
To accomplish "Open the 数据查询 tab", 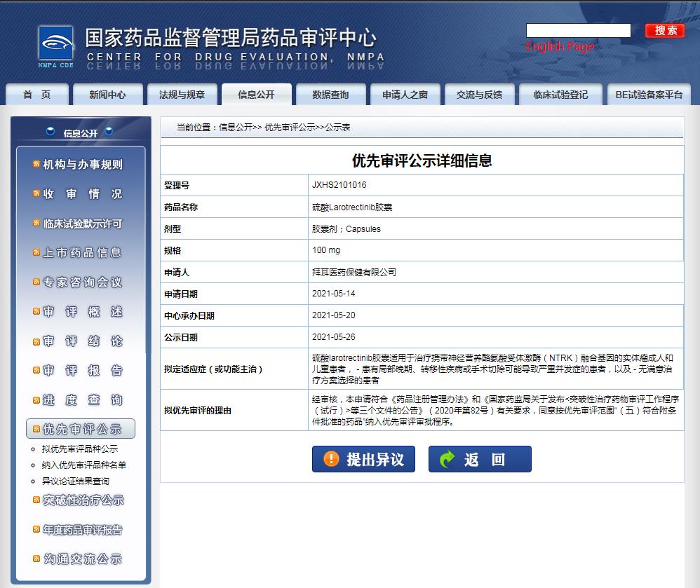I will [331, 94].
